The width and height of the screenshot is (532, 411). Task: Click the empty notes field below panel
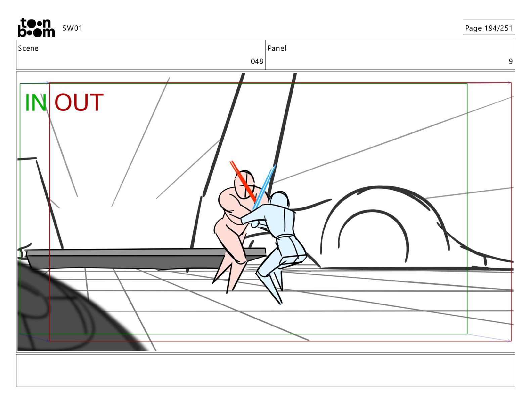(265, 371)
